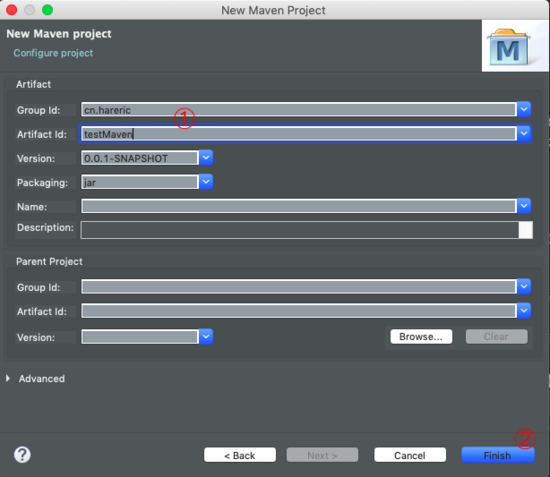
Task: Click the Advanced label text
Action: click(42, 379)
